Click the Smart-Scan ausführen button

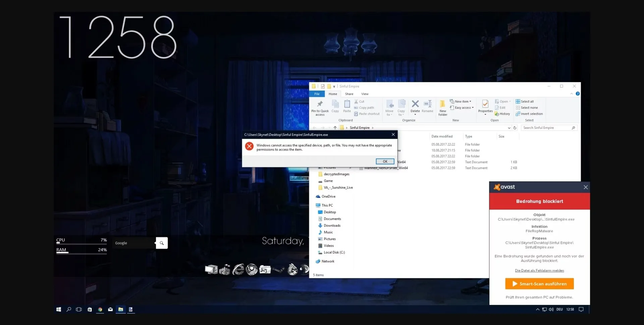coord(539,284)
